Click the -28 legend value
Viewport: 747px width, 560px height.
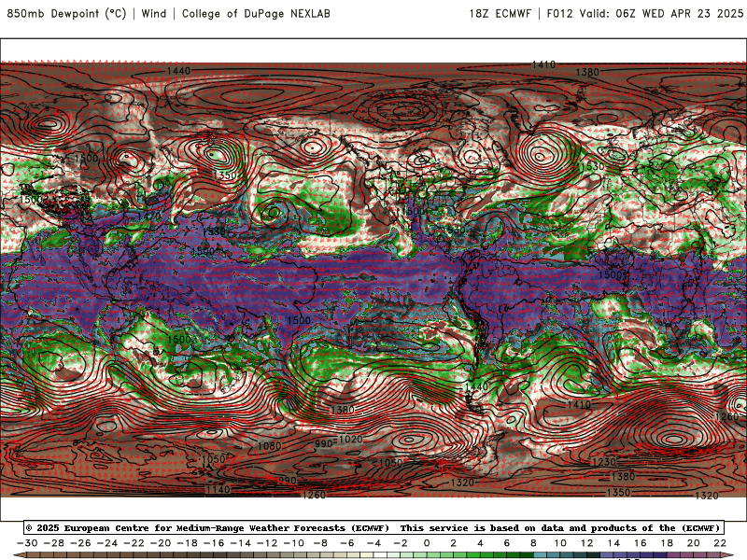coord(54,543)
